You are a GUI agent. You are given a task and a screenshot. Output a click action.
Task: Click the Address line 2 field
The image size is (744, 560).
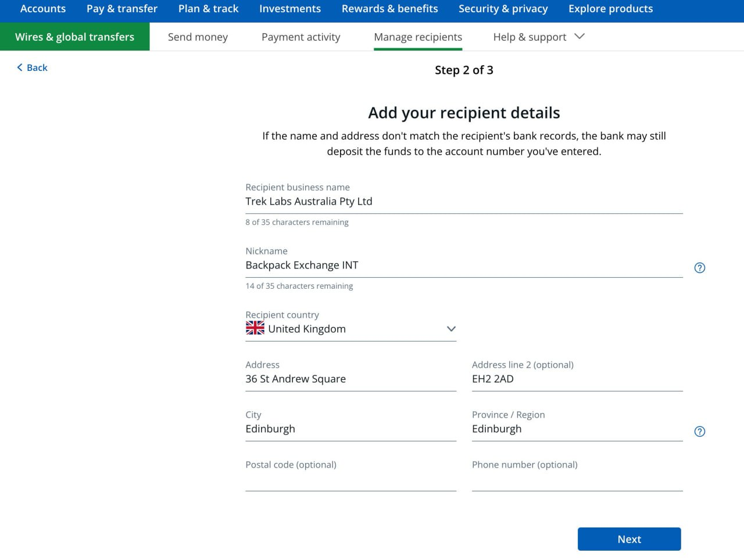(x=577, y=379)
